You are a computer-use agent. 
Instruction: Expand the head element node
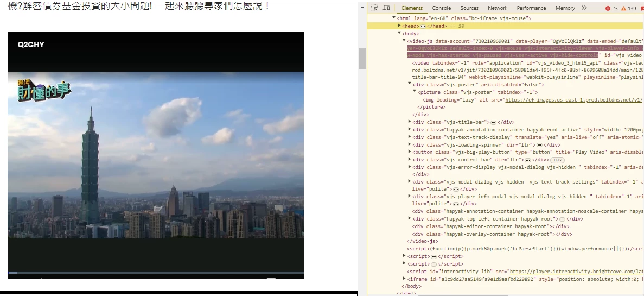pyautogui.click(x=399, y=26)
